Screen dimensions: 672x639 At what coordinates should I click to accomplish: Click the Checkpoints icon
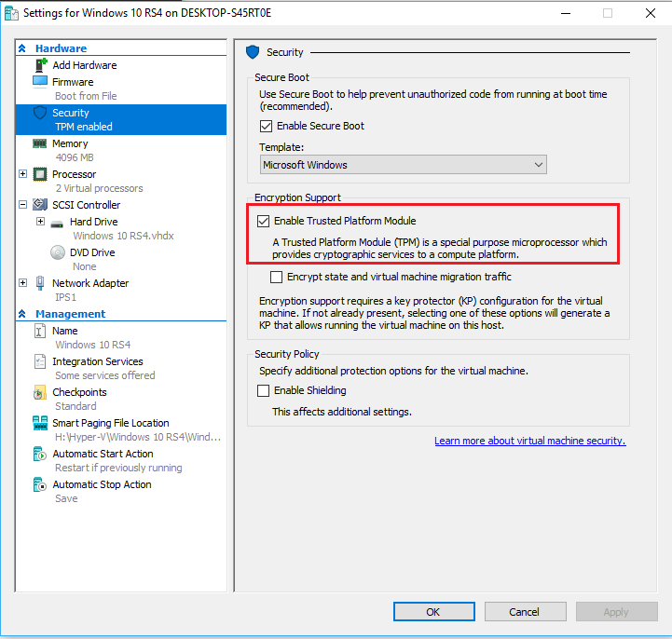[x=39, y=392]
